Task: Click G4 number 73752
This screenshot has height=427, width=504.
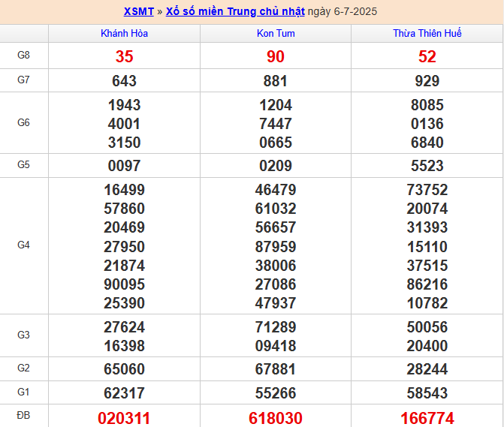Action: (x=427, y=190)
